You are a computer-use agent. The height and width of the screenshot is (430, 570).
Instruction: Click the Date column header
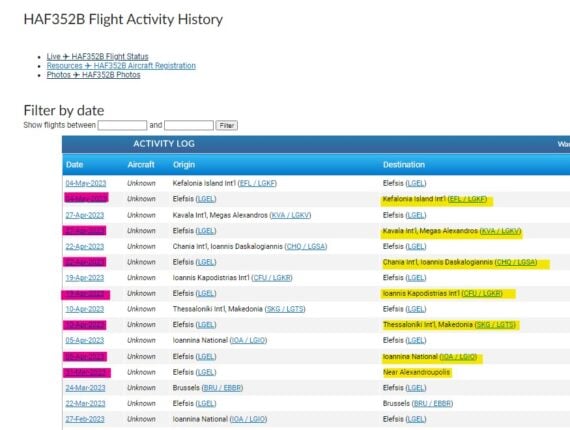75,165
